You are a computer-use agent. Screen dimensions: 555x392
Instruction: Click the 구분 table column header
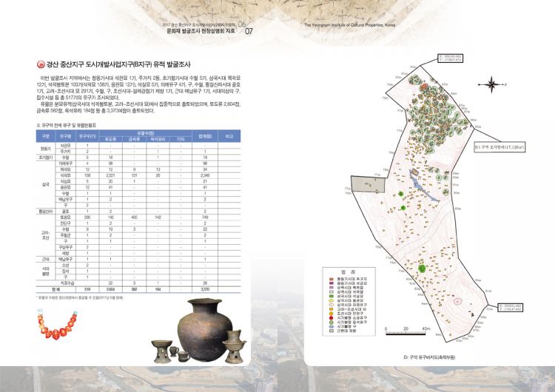coord(46,136)
